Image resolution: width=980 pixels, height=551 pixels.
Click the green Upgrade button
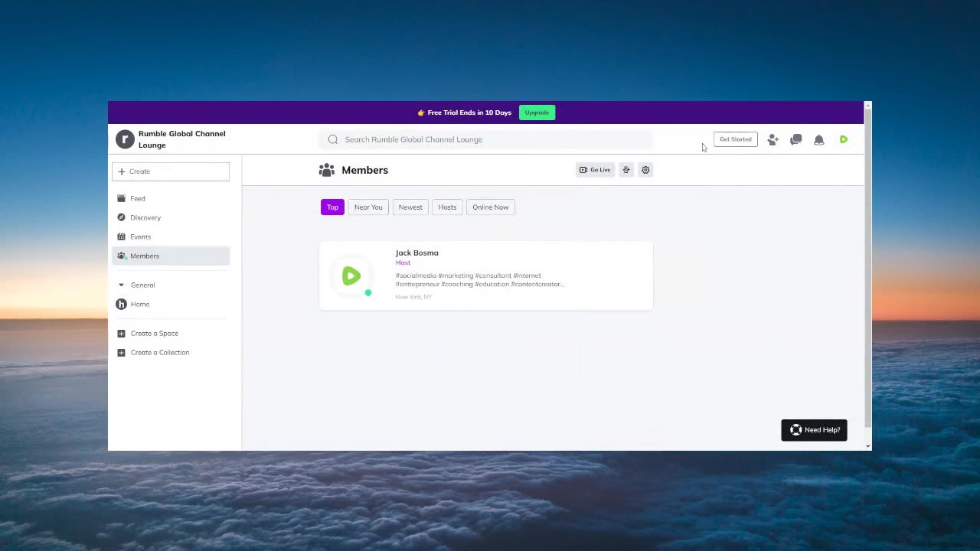coord(537,112)
